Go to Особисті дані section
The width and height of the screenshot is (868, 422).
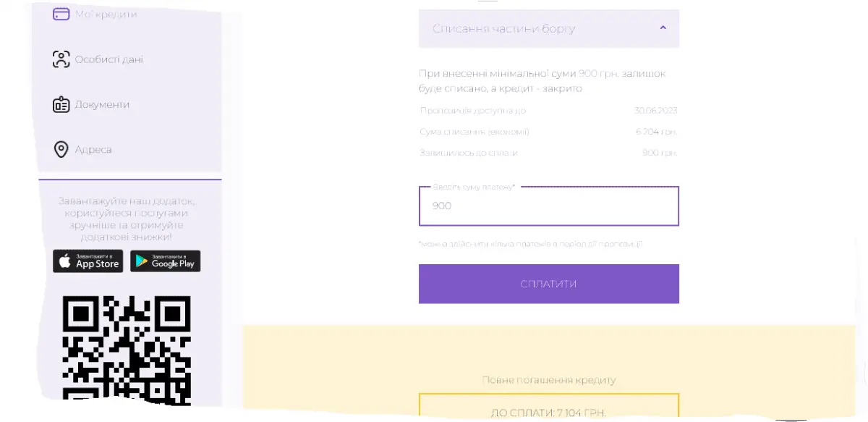[x=109, y=59]
